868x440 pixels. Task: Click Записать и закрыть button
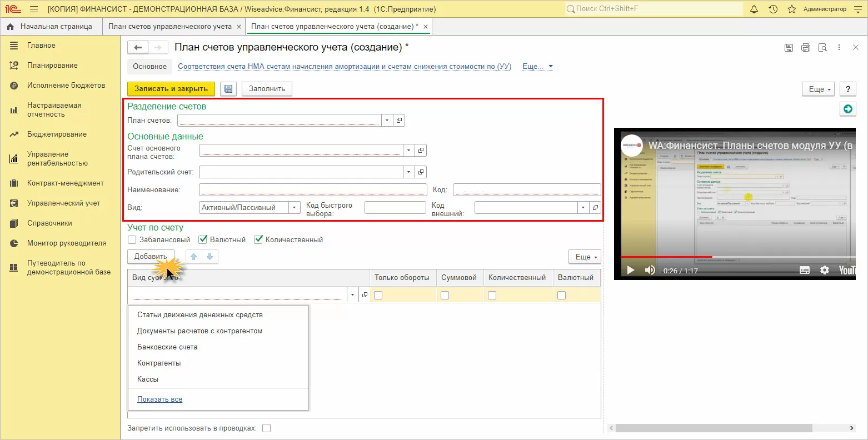[171, 89]
